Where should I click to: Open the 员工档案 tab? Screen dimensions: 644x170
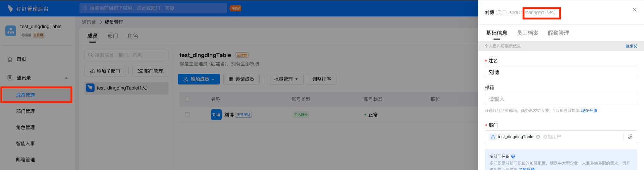tap(527, 33)
